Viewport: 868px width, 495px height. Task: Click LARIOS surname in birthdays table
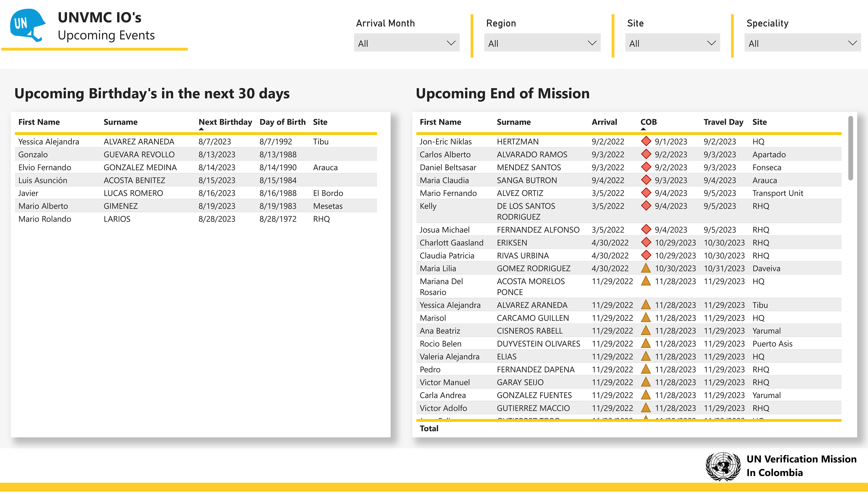[x=117, y=219]
